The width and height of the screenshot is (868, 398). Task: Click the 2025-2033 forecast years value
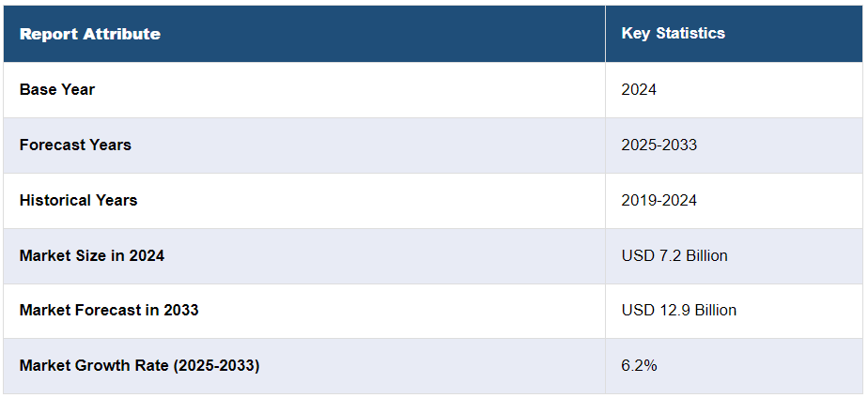[x=659, y=145]
